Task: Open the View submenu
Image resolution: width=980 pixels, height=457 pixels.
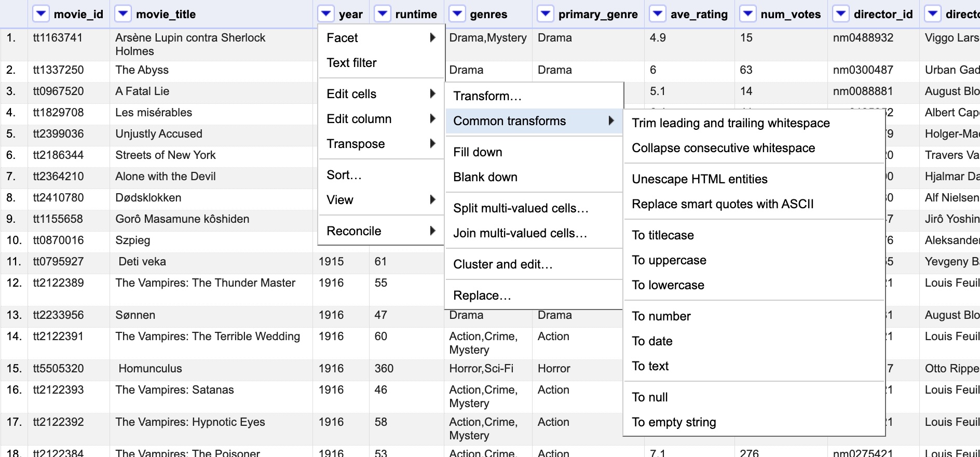Action: [381, 200]
